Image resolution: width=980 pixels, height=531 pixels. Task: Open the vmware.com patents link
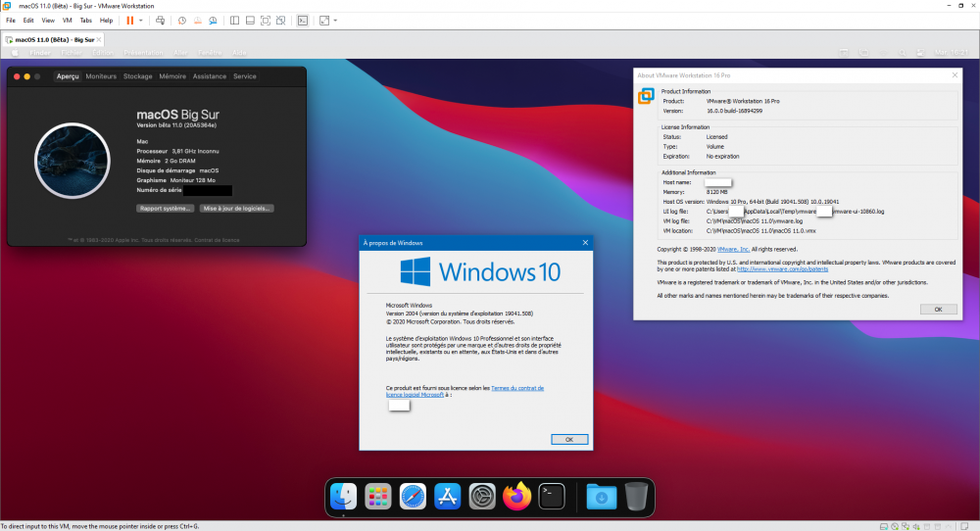point(782,269)
